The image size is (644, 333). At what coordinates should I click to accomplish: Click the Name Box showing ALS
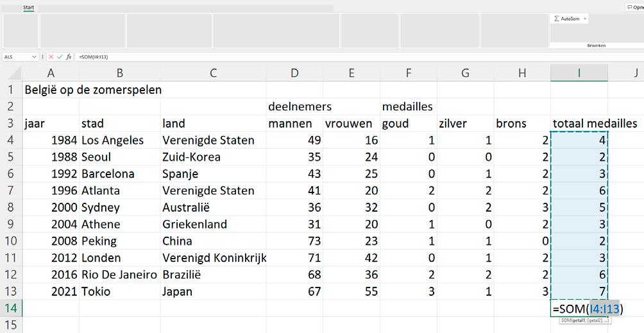16,57
